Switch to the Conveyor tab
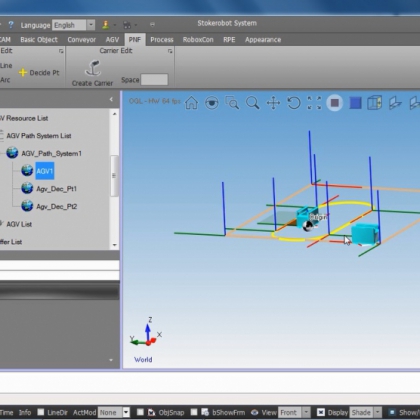Screen dimensions: 420x420 [82, 40]
